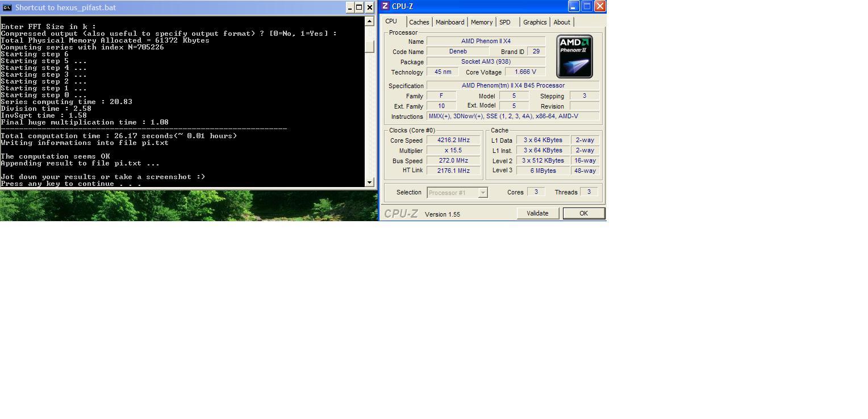
Task: Switch to the Memory tab
Action: (x=482, y=22)
